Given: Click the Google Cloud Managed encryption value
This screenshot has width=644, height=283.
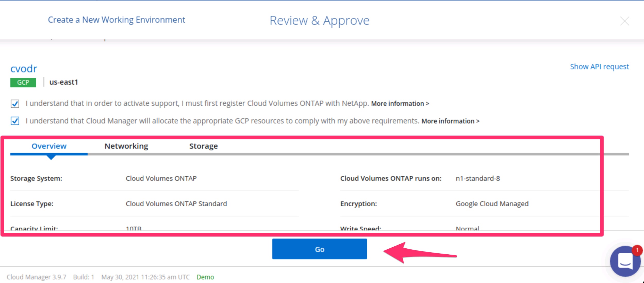Looking at the screenshot, I should (x=492, y=204).
